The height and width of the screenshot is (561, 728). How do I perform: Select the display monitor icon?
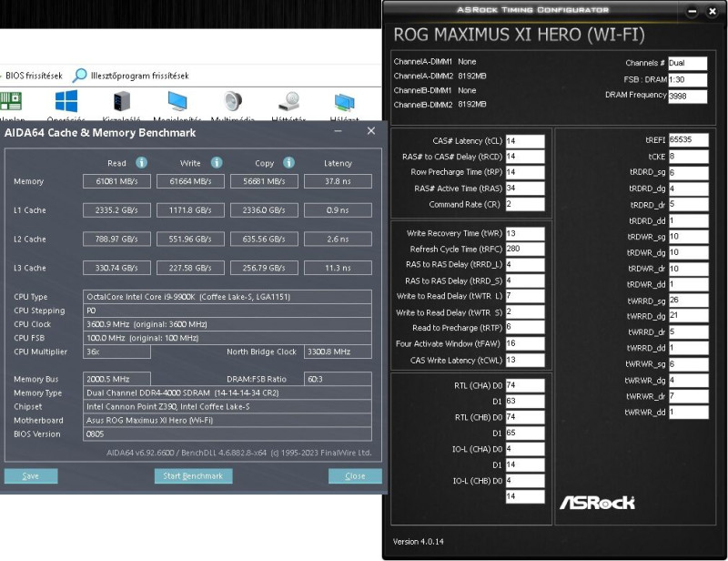click(x=177, y=101)
